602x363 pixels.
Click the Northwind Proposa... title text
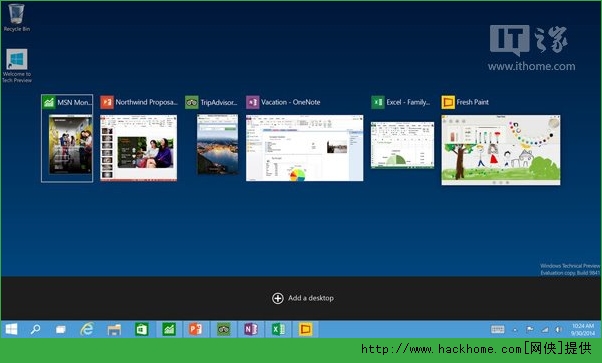[x=146, y=102]
